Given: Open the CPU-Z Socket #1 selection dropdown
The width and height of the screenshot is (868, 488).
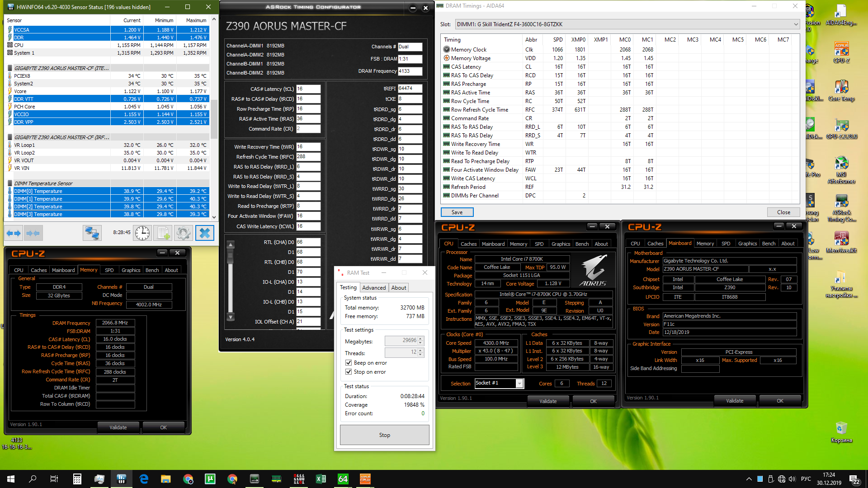Looking at the screenshot, I should pos(519,384).
